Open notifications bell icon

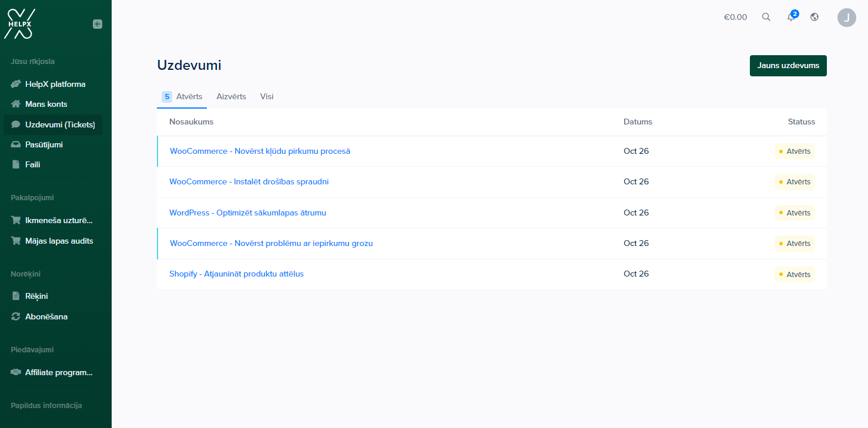coord(791,17)
